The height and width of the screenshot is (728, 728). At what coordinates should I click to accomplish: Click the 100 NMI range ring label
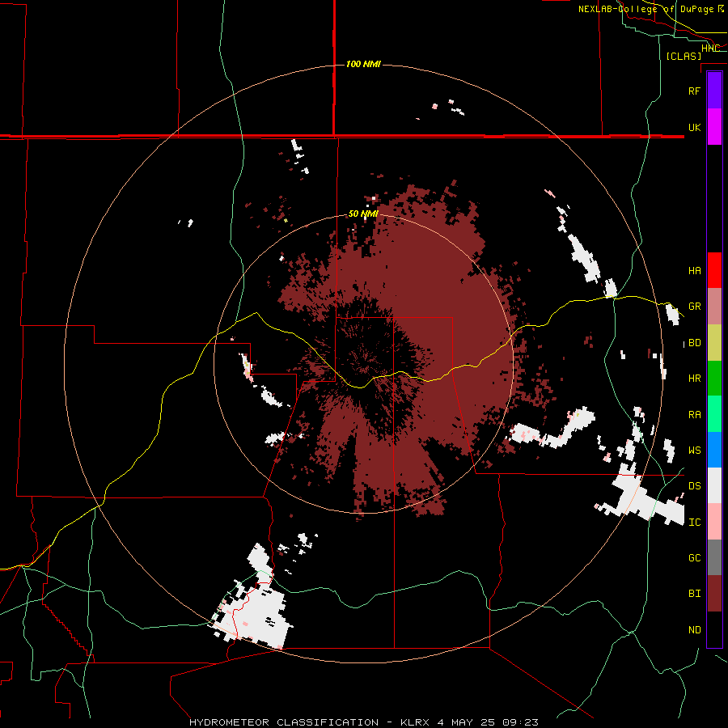click(x=363, y=64)
